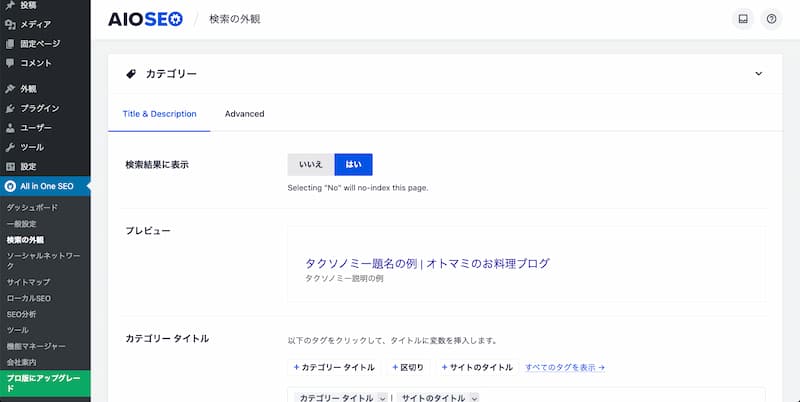This screenshot has height=402, width=800.
Task: Go to 機能マネージャー submenu
Action: click(x=36, y=346)
